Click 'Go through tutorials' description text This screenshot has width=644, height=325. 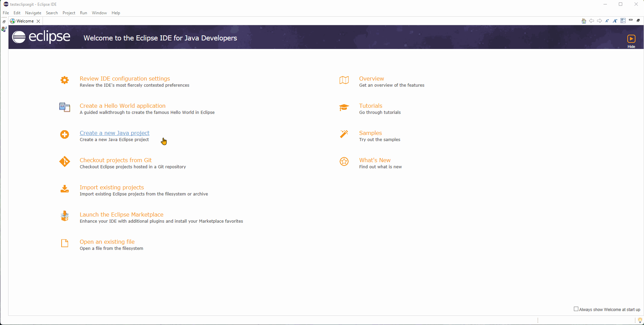(x=380, y=113)
